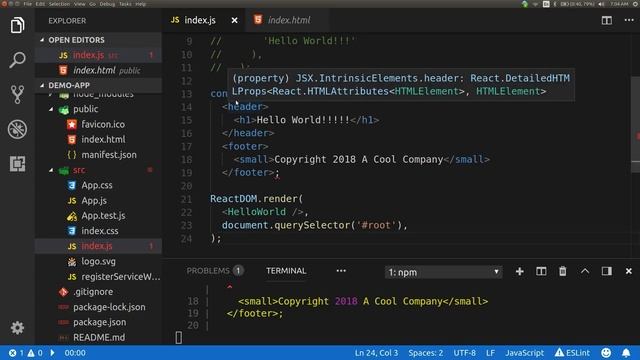Open index.html public in Open Editors list
The height and width of the screenshot is (360, 640).
tap(98, 70)
